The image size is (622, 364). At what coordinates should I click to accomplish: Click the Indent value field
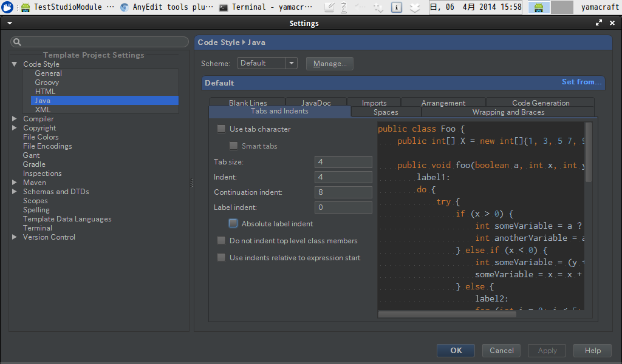tap(343, 177)
